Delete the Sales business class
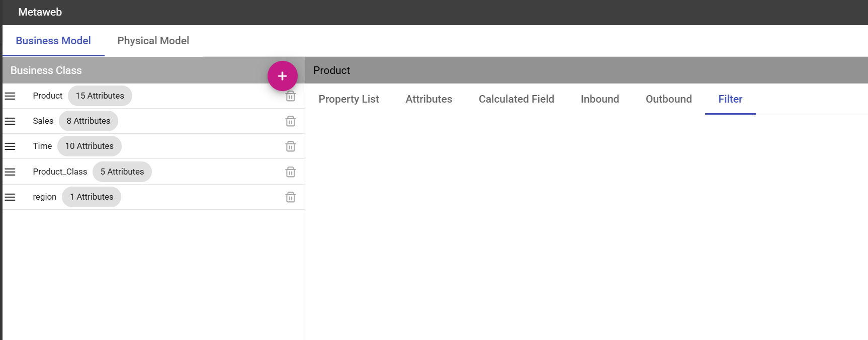 click(x=291, y=121)
